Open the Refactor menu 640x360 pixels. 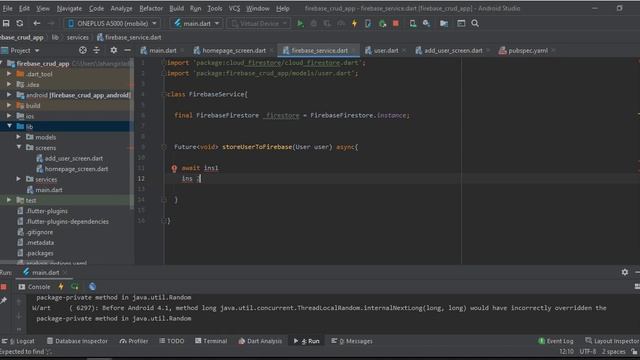[x=151, y=8]
